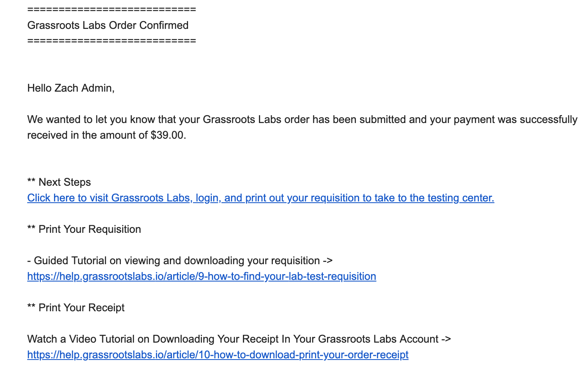This screenshot has height=374, width=588.
Task: Click the 'Grassroots Labs Order Confirmed' heading
Action: click(x=108, y=25)
